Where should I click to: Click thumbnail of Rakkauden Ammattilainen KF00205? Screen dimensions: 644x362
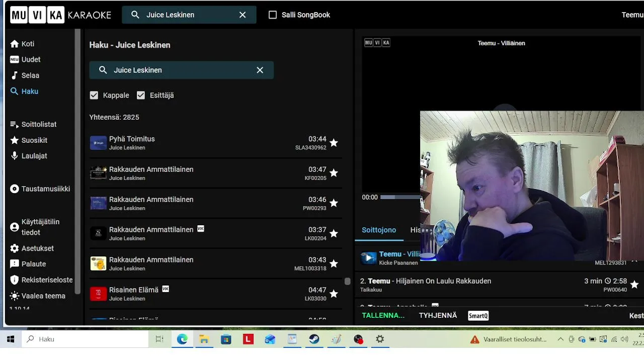point(98,173)
